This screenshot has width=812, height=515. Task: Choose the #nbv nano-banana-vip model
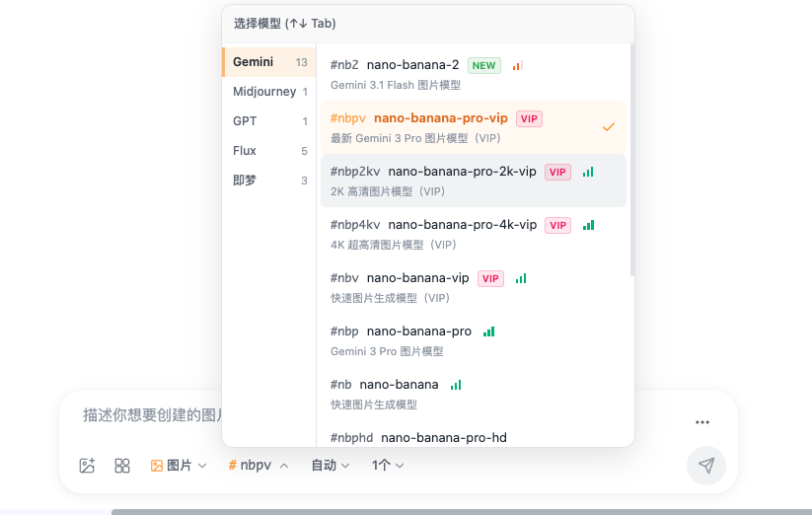click(x=474, y=287)
